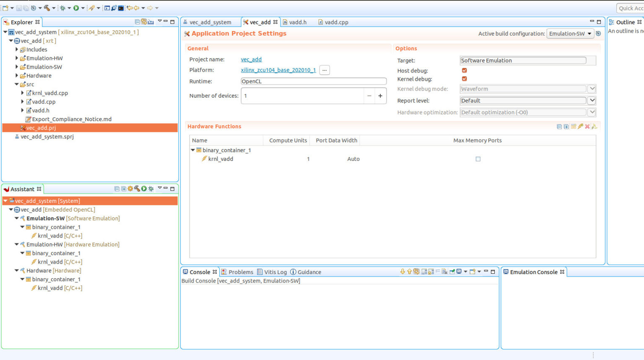
Task: Click the green Run button in main toolbar
Action: tap(76, 8)
